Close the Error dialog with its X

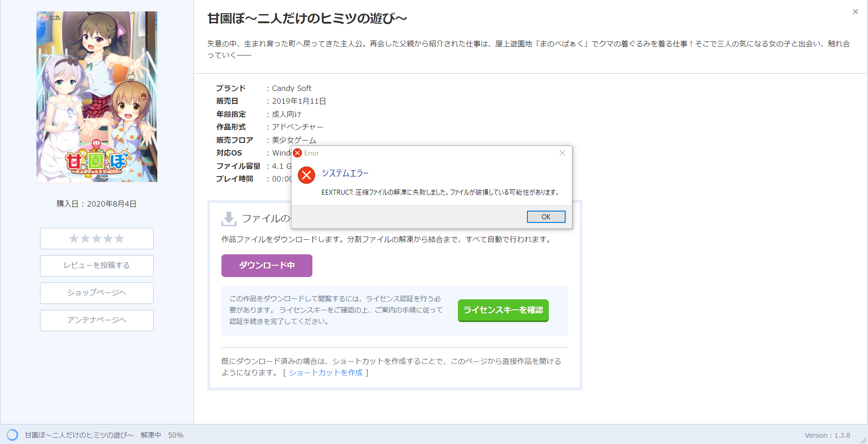pyautogui.click(x=562, y=153)
